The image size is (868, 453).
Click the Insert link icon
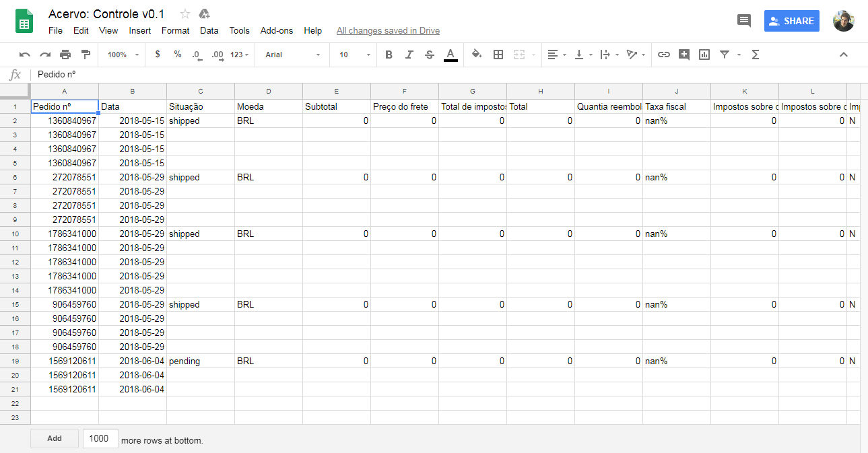[x=664, y=55]
